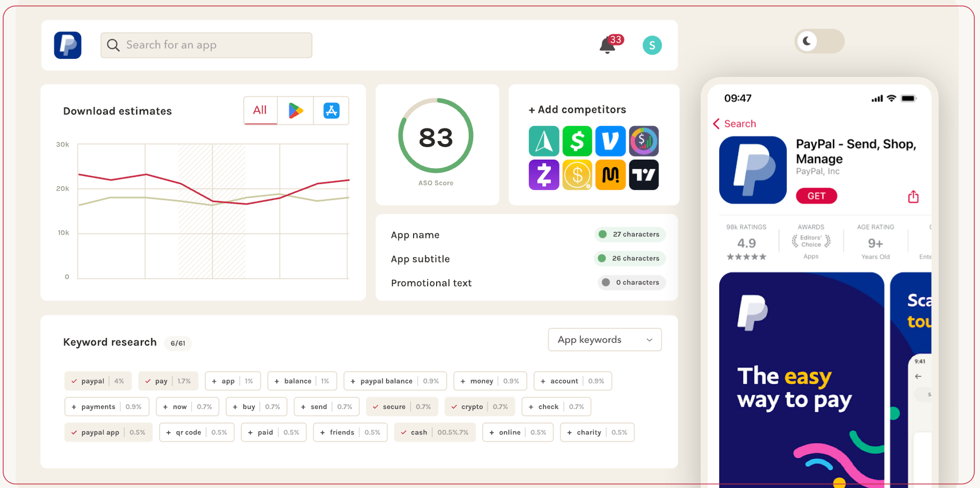Click the 9+ age rating

pos(876,243)
